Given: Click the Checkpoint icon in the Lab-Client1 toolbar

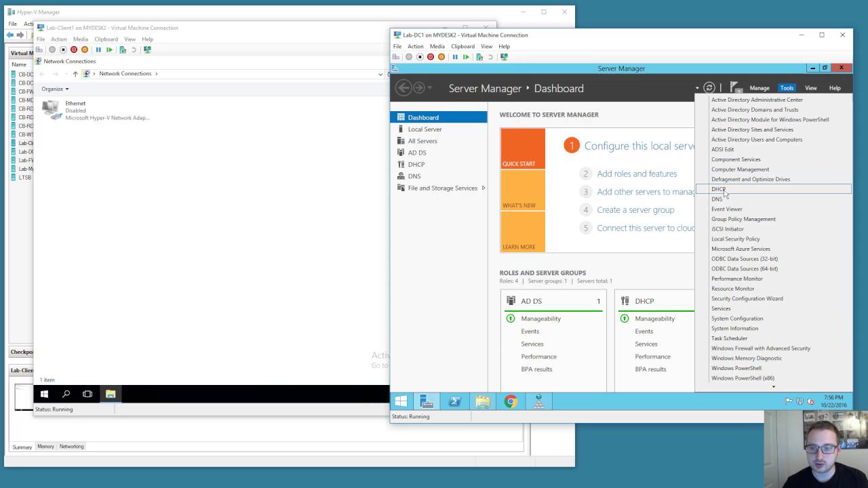Looking at the screenshot, I should (x=123, y=49).
